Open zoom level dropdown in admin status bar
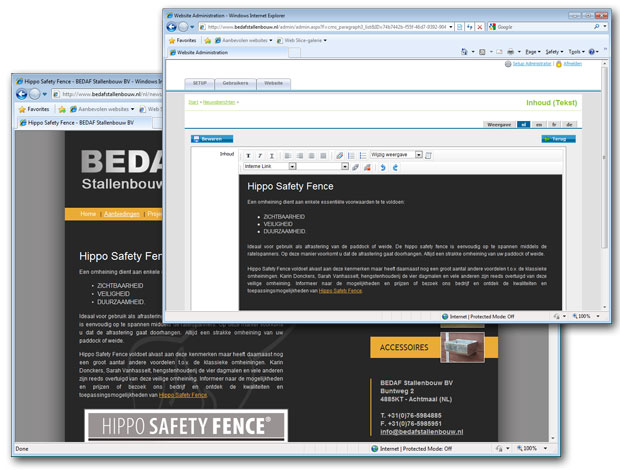 click(x=598, y=316)
